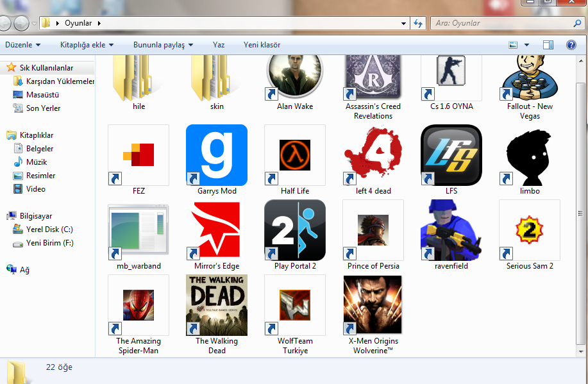Open the blue help question mark
588x384 pixels.
tap(571, 45)
